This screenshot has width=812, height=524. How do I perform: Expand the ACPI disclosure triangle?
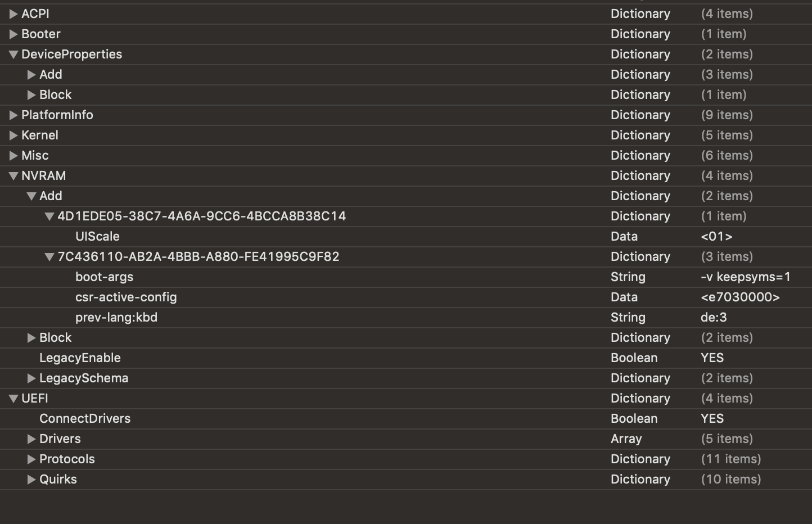(13, 14)
